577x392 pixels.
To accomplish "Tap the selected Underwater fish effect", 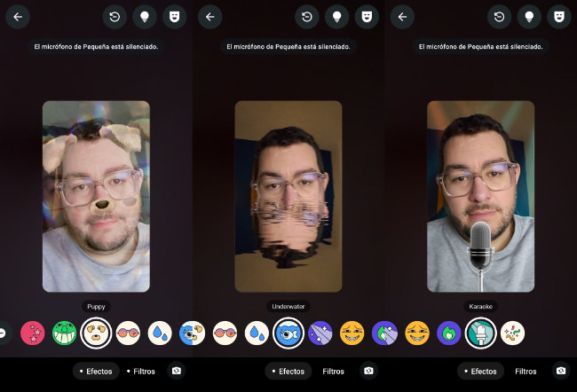I will tap(288, 333).
